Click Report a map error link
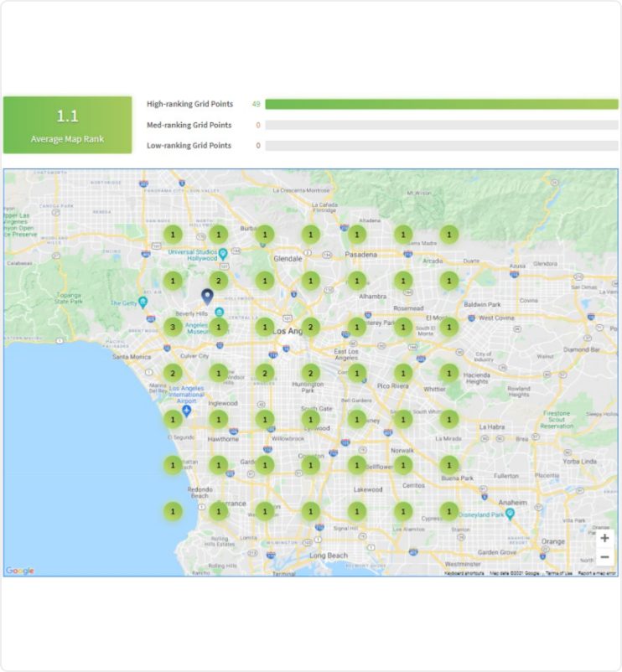Screen dimensions: 622x672 [x=597, y=573]
